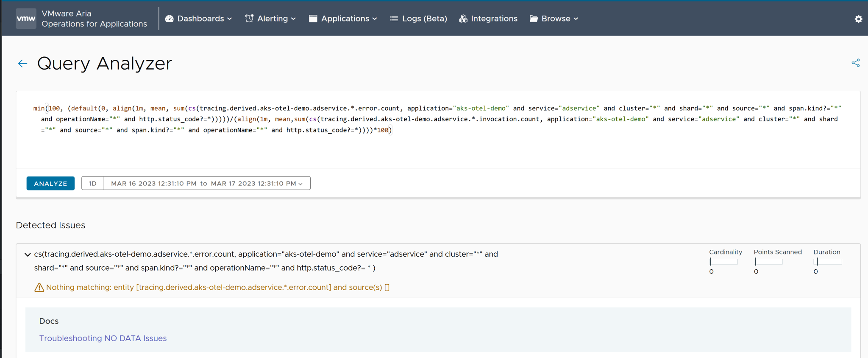Open Troubleshooting NO DATA Issues link

pos(103,338)
